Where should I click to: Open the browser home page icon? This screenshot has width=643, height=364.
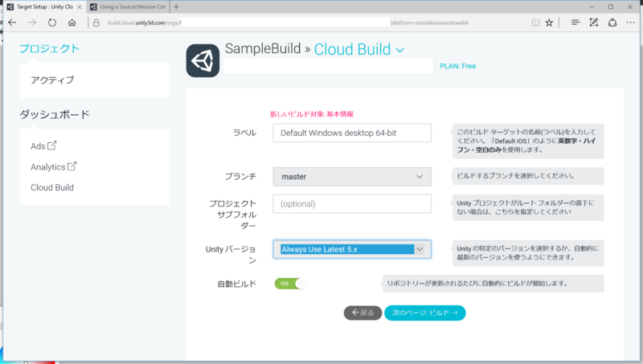tap(72, 22)
